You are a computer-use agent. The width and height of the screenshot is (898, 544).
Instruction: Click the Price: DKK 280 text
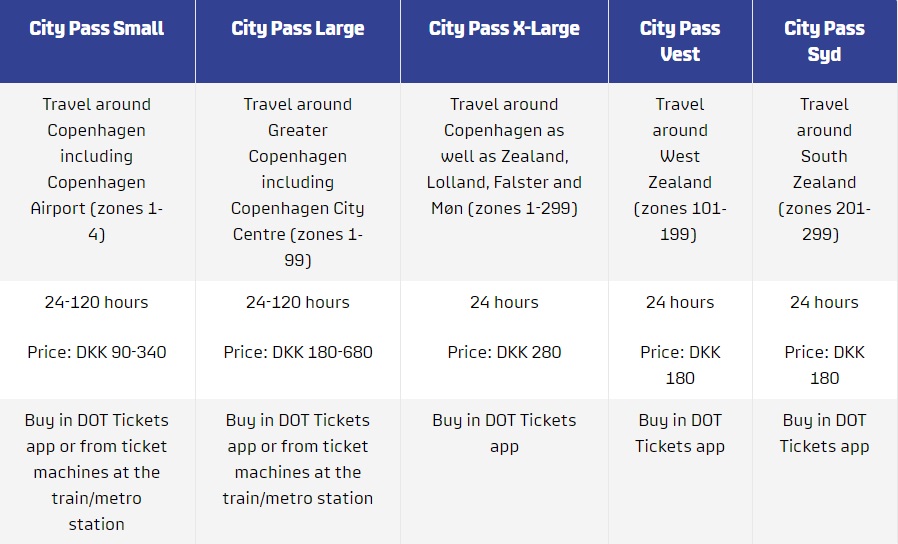(x=504, y=352)
